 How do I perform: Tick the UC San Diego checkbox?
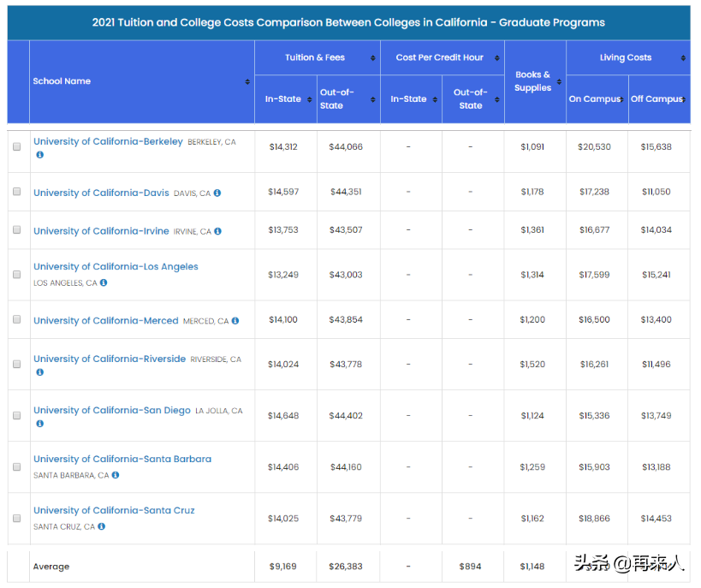(x=17, y=415)
